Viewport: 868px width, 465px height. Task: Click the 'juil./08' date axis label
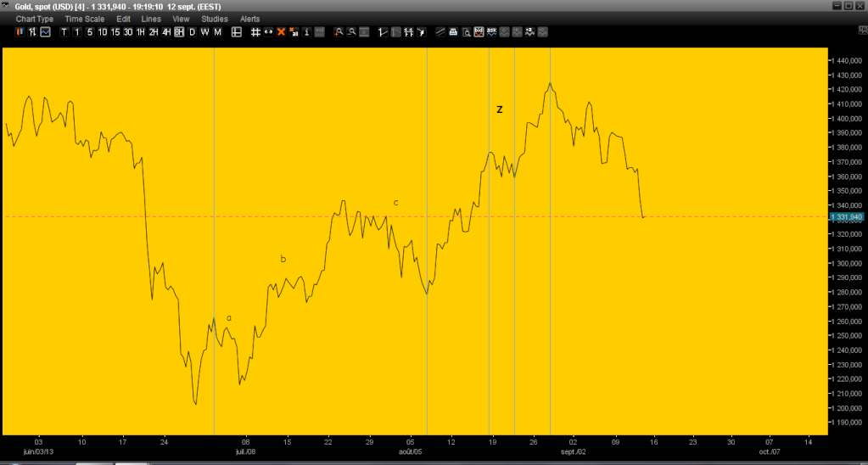coord(246,451)
